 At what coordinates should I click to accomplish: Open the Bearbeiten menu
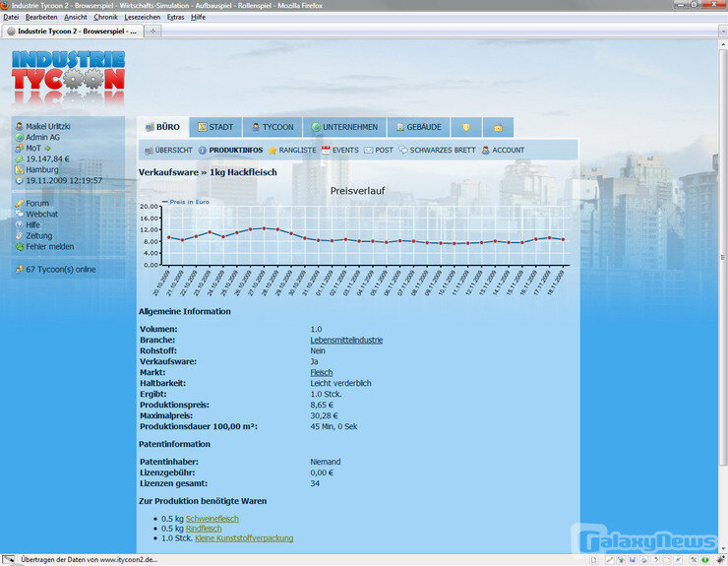click(41, 17)
